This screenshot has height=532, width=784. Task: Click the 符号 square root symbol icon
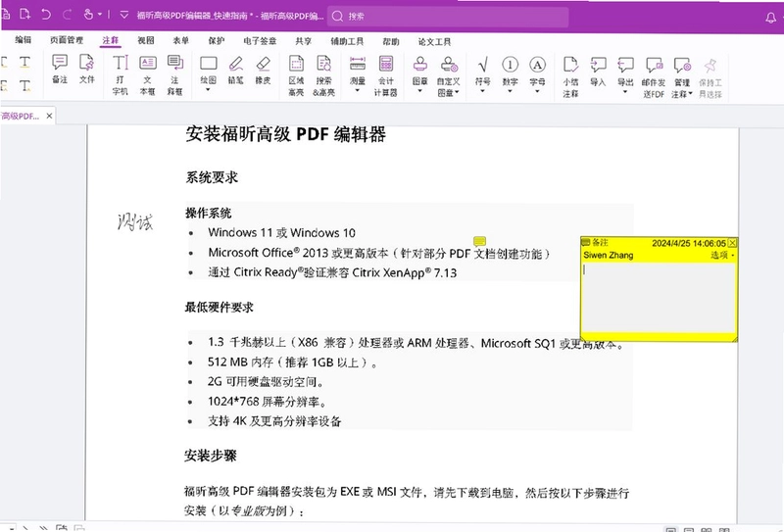482,65
